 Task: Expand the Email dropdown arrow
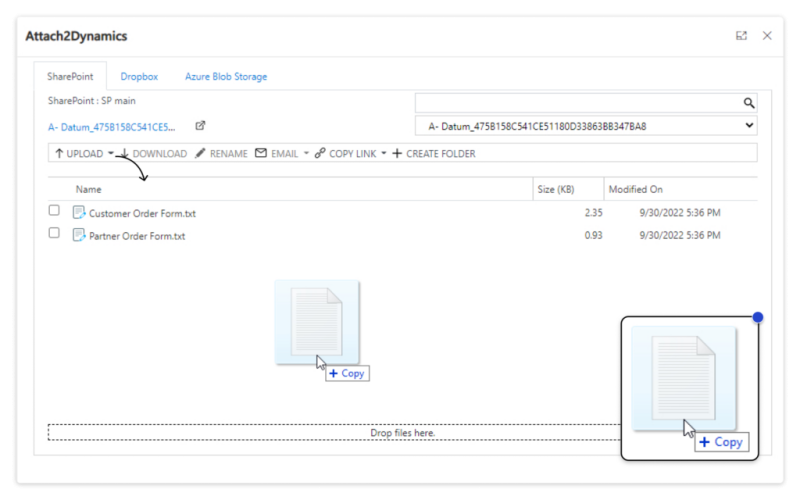click(x=306, y=154)
